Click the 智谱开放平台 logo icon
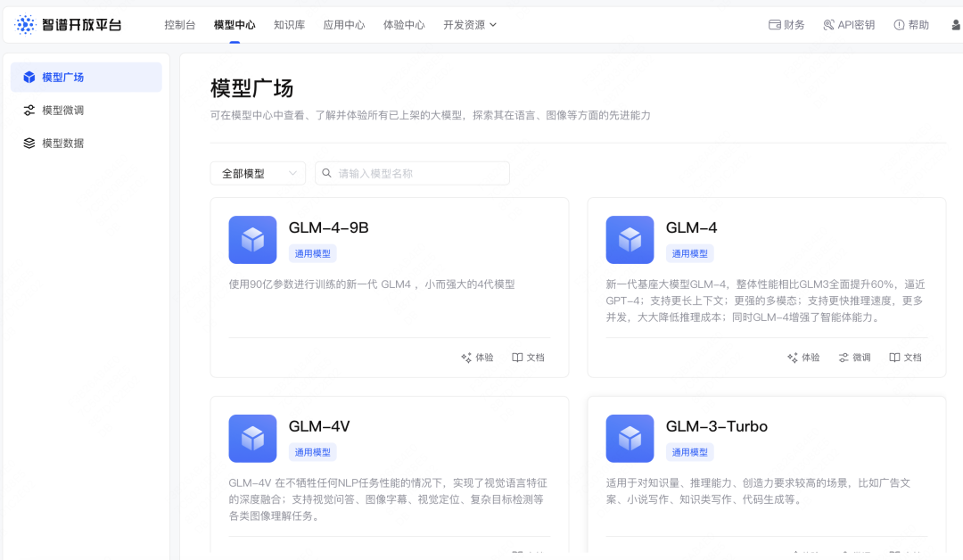The width and height of the screenshot is (963, 560). tap(26, 25)
